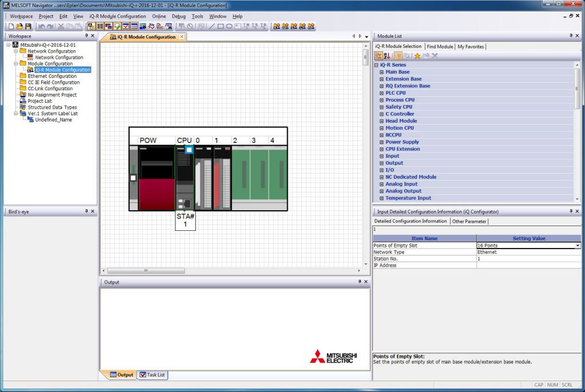
Task: Switch to the Task List tab
Action: tap(152, 375)
